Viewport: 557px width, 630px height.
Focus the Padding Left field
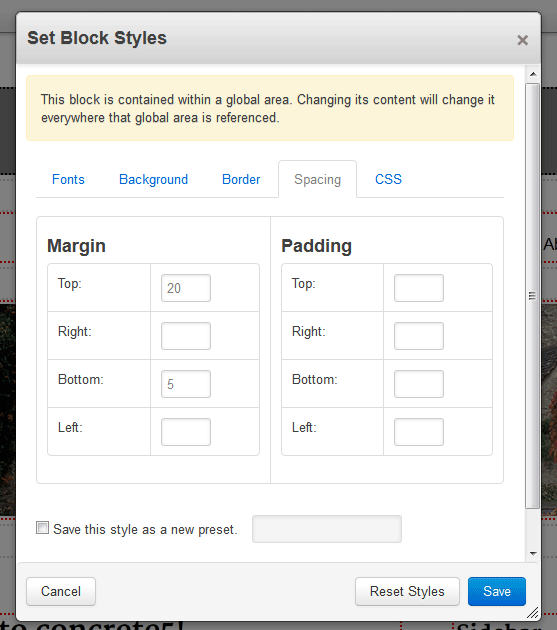[x=419, y=432]
